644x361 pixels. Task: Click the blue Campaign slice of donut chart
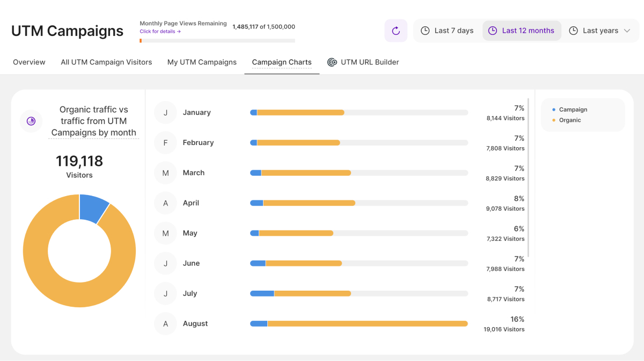[x=92, y=207]
